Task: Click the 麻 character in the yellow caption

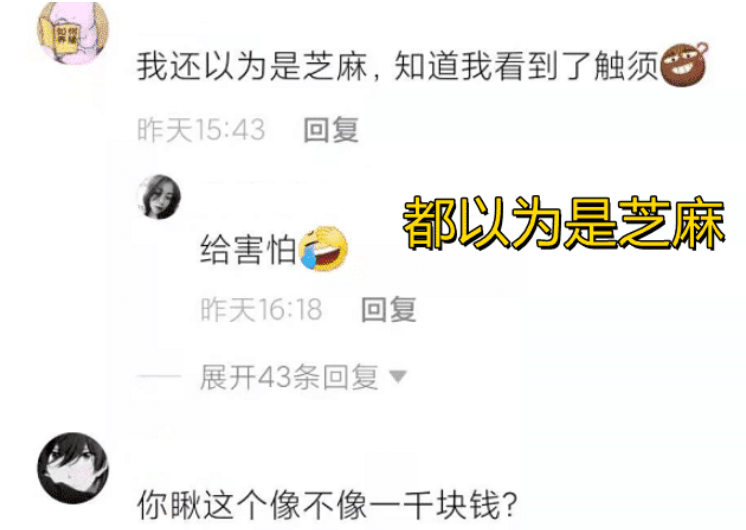Action: 699,223
